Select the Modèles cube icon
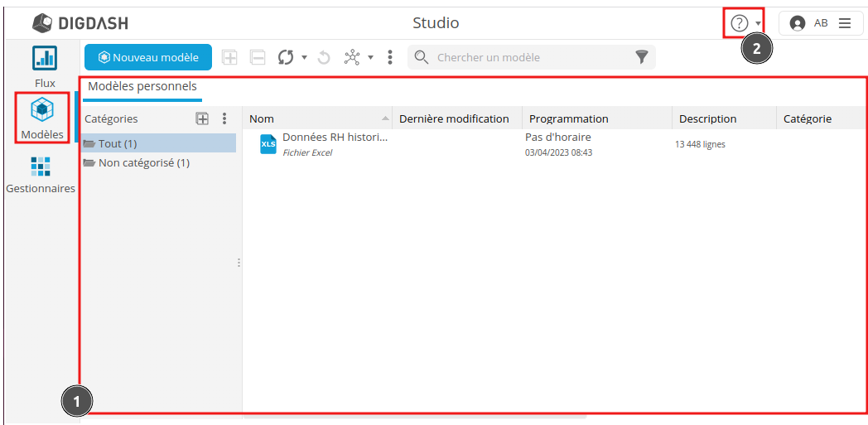 (42, 109)
